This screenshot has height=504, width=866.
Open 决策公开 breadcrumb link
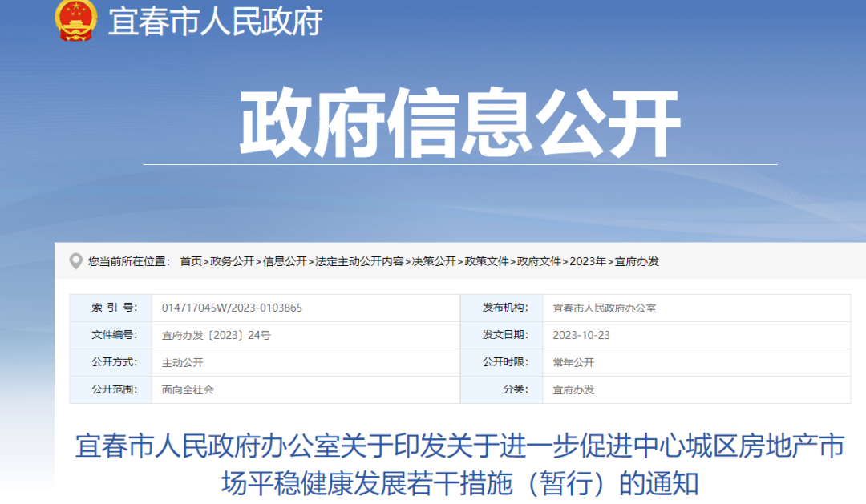pyautogui.click(x=434, y=261)
